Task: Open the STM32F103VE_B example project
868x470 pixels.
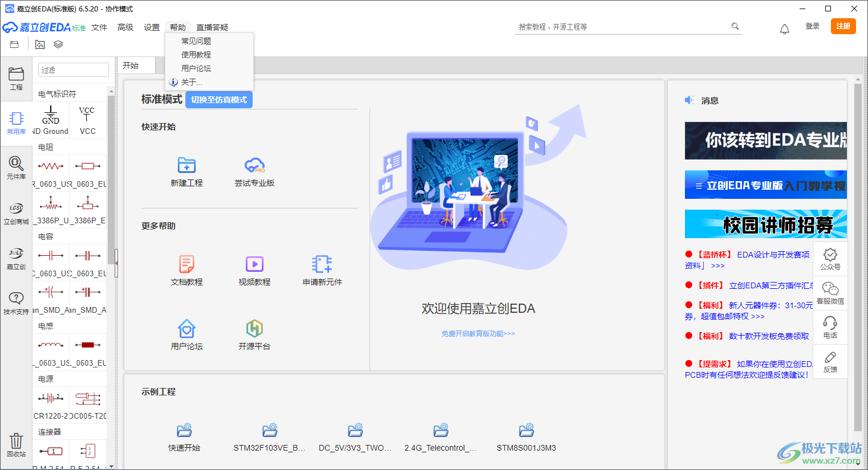Action: (270, 437)
